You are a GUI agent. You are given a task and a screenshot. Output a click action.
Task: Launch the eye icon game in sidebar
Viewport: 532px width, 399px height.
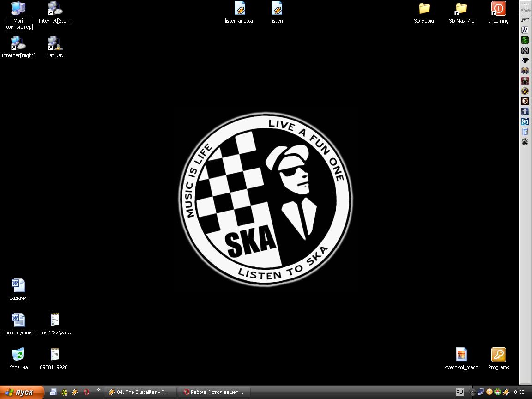(525, 60)
